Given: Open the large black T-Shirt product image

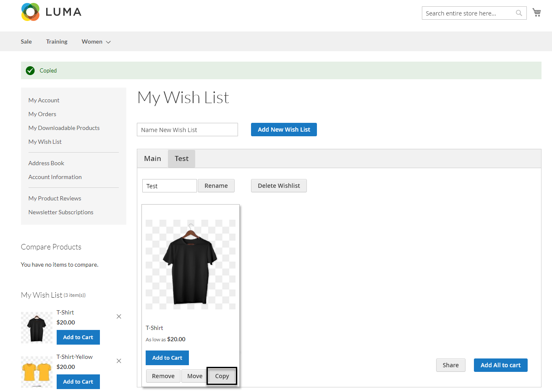Looking at the screenshot, I should 191,265.
